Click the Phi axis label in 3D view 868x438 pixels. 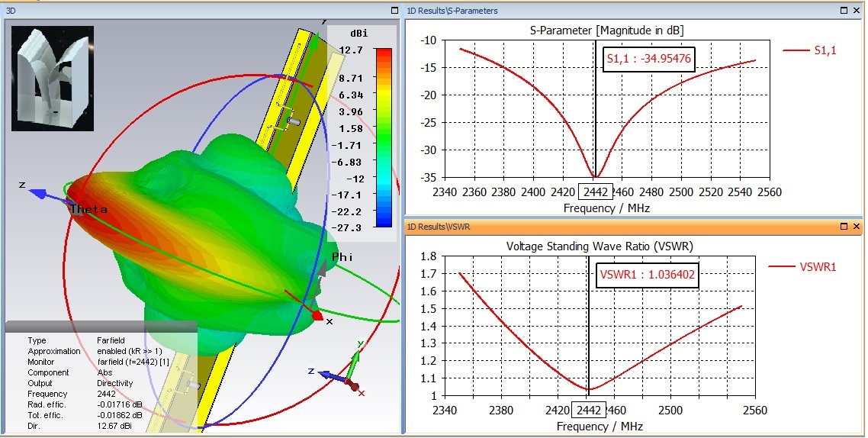[x=342, y=257]
